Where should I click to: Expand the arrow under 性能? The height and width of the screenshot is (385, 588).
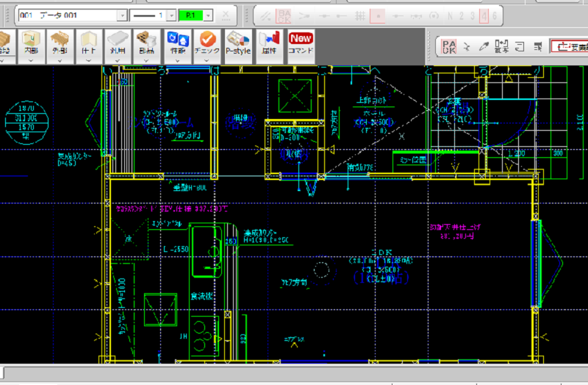pyautogui.click(x=178, y=60)
